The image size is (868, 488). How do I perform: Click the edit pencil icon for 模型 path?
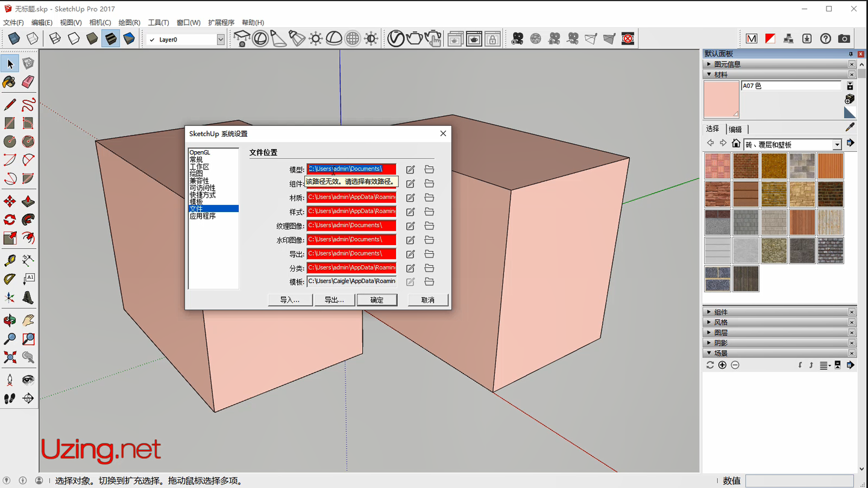tap(410, 170)
